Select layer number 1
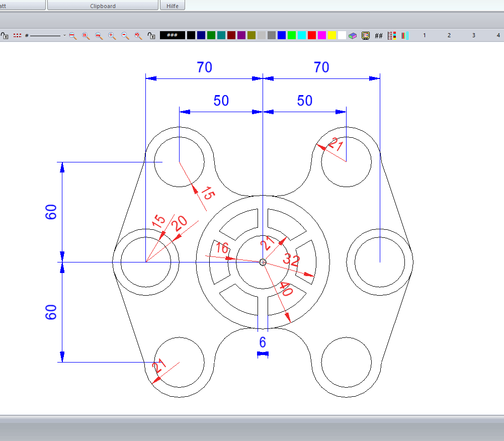The image size is (504, 441). (425, 36)
